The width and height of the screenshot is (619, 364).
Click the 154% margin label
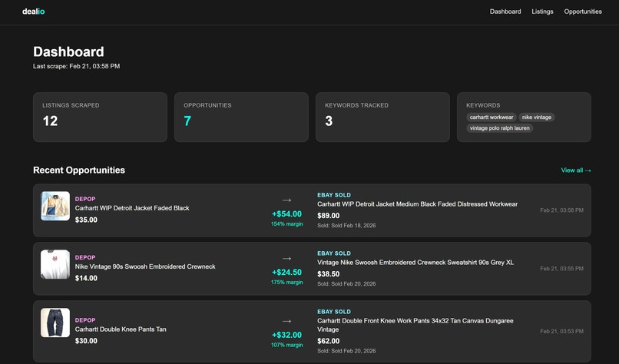(x=287, y=223)
